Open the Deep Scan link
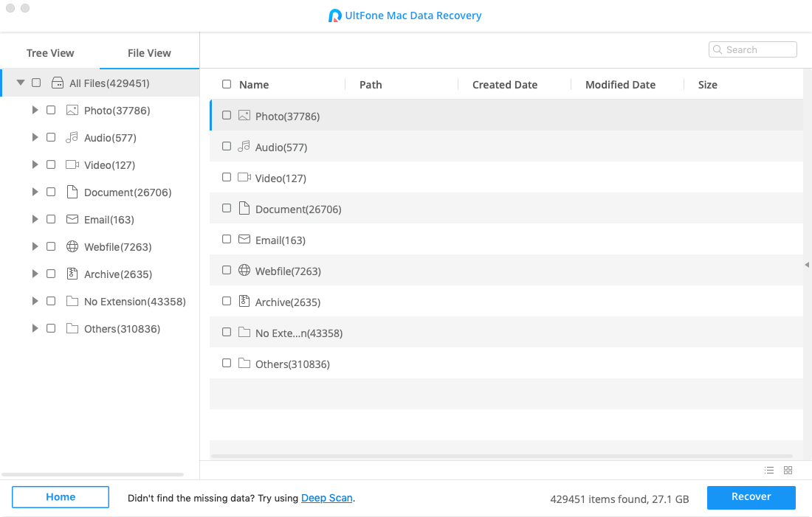Screen dimensions: 812x517 tap(327, 498)
